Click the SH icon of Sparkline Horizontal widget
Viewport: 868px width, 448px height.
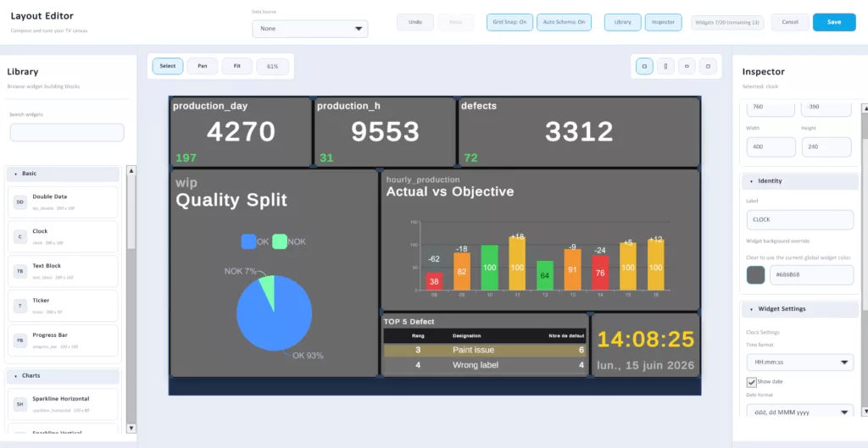click(20, 404)
